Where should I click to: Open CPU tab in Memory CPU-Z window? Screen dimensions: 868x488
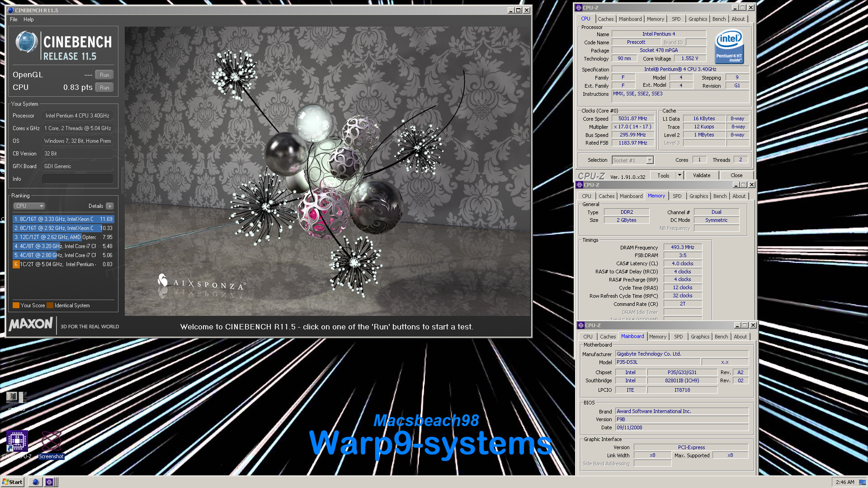tap(586, 196)
